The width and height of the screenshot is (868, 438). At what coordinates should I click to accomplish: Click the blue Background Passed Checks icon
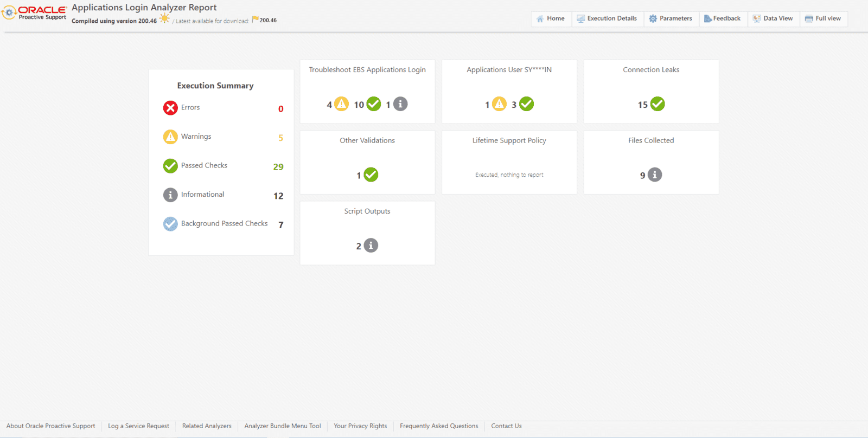170,224
